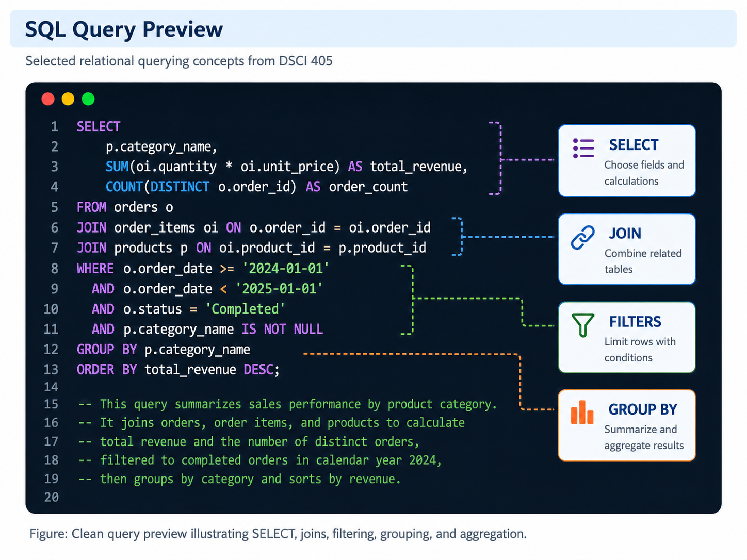Viewport: 747px width, 560px height.
Task: Click the orange bar-chart icon beside GROUP BY
Action: tap(582, 413)
